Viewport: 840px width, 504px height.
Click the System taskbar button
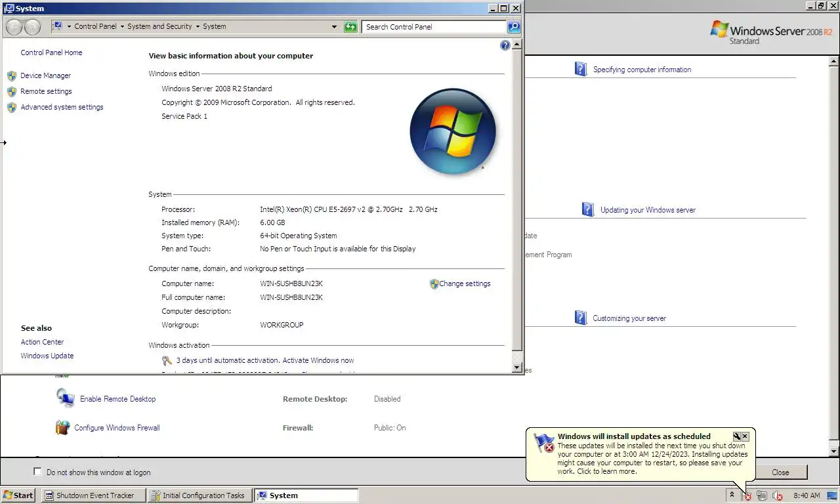(x=306, y=495)
